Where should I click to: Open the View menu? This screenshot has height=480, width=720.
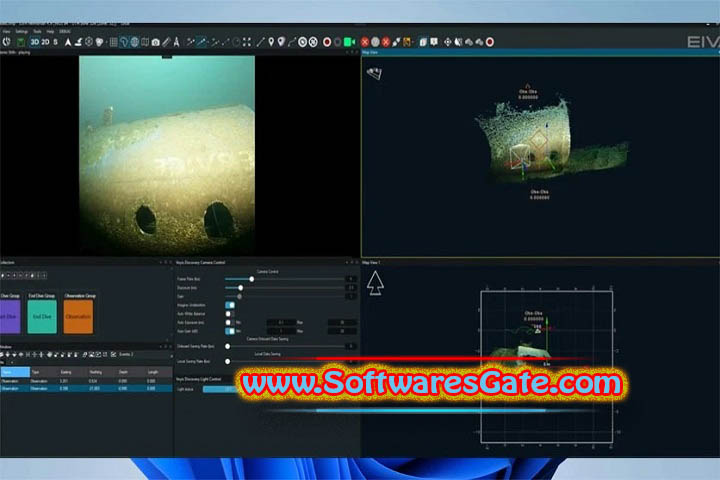(6, 31)
